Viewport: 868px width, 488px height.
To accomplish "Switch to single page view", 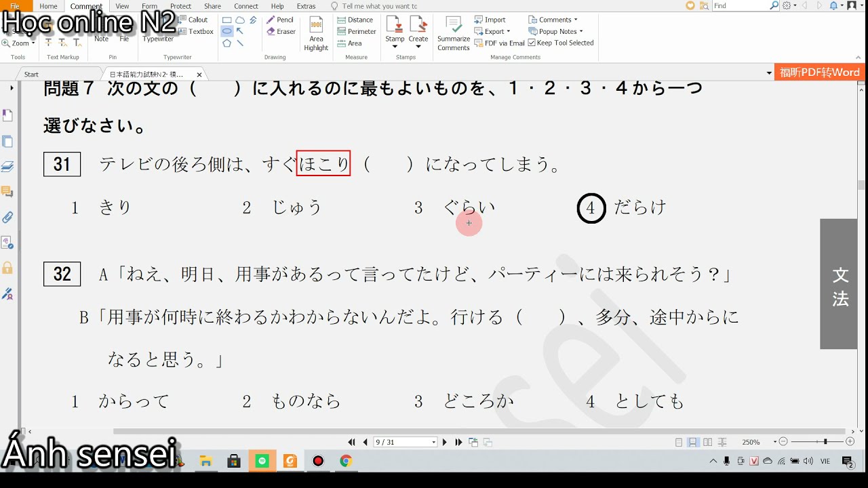I will tap(679, 442).
